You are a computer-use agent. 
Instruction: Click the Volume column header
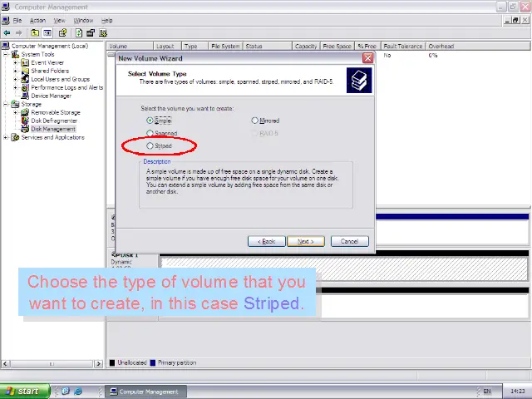tap(130, 47)
